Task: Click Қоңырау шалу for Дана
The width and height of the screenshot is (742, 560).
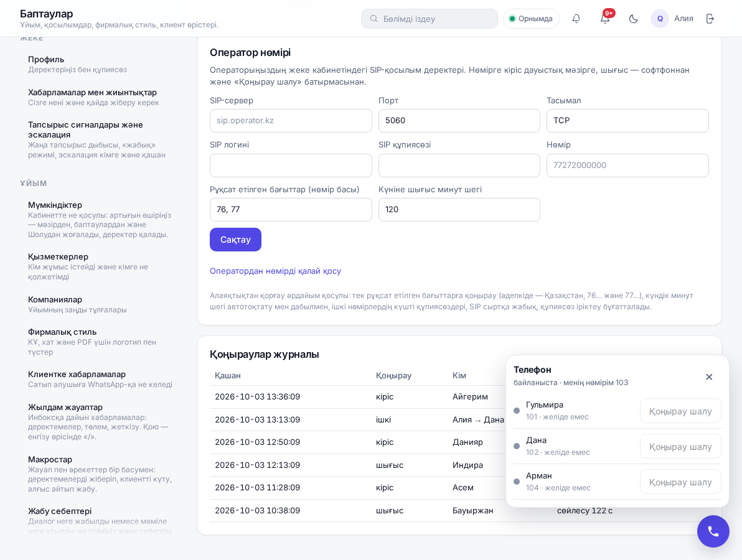Action: pos(680,447)
